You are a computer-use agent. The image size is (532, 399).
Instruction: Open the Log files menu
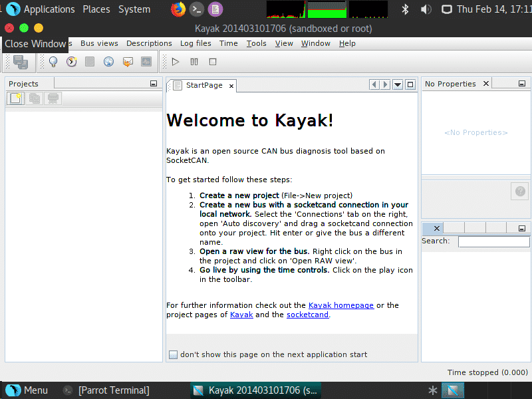tap(196, 43)
